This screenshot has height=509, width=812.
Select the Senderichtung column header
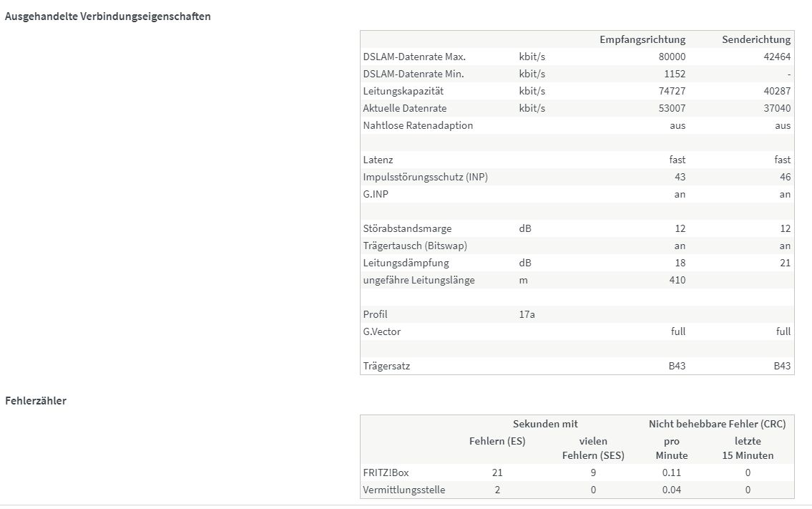pos(756,39)
